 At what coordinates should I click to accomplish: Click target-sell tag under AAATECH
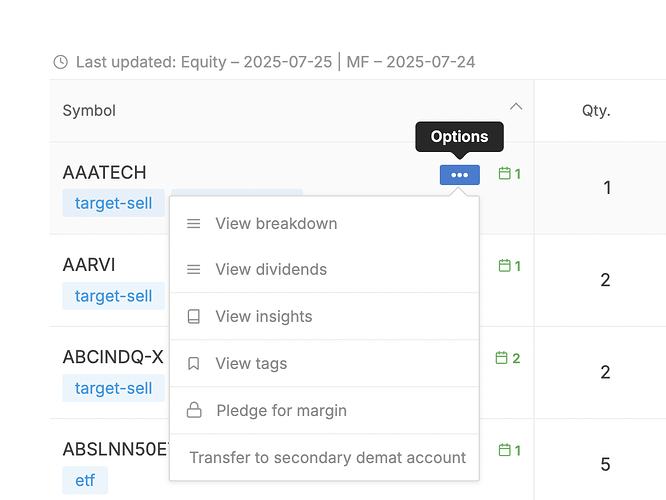coord(113,204)
